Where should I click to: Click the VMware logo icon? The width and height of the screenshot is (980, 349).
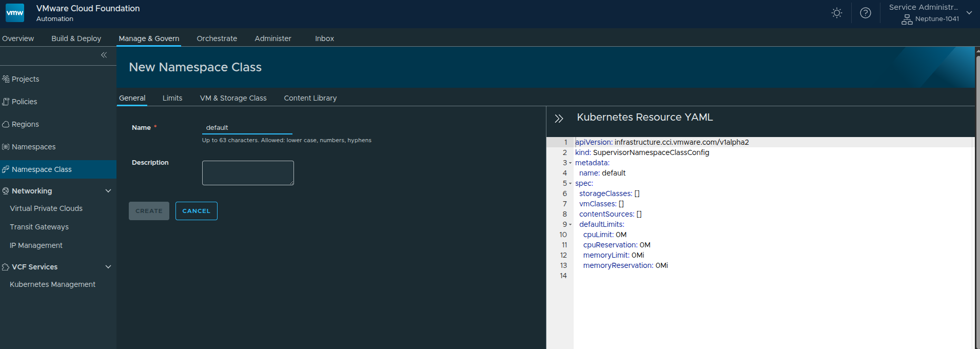point(15,13)
